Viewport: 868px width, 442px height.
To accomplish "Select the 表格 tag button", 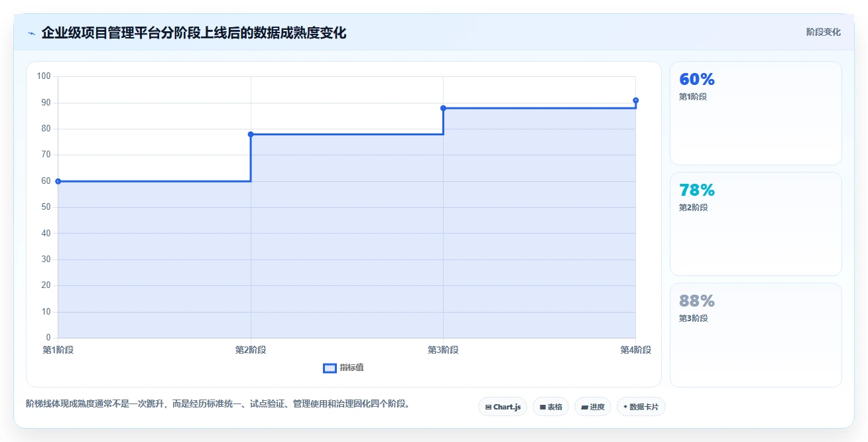I will 550,407.
